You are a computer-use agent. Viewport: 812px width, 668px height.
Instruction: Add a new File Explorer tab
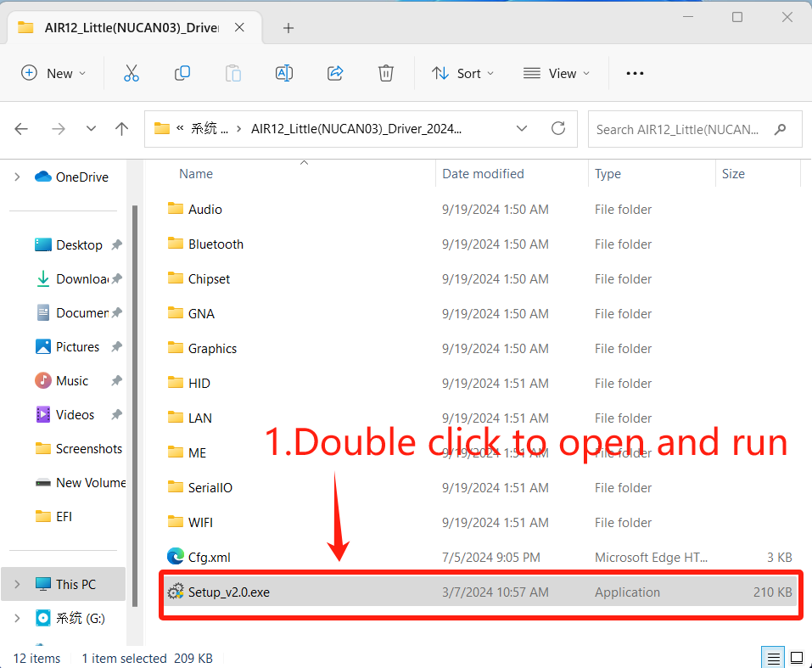(x=288, y=28)
